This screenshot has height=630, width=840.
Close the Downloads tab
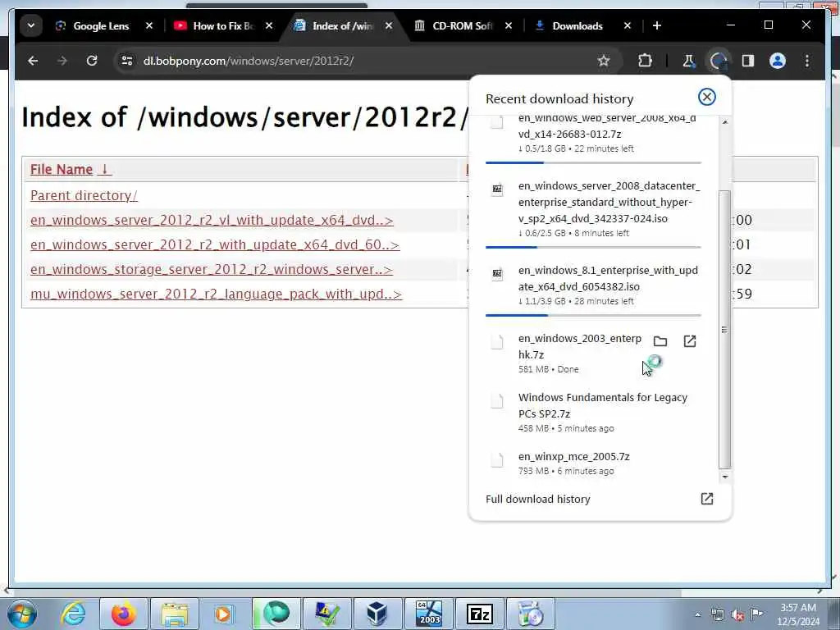click(628, 25)
